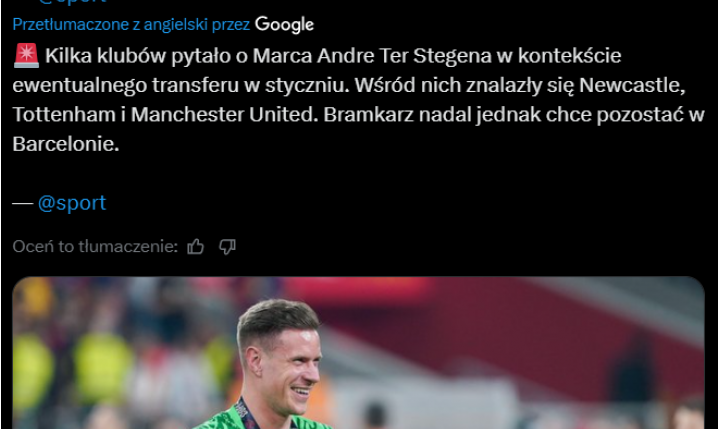The height and width of the screenshot is (429, 718).
Task: Click the word 'Newcastle' in the tweet
Action: tap(632, 85)
